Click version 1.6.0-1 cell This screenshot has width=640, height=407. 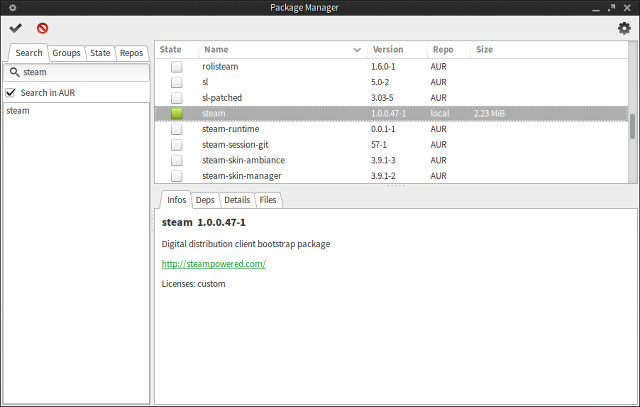383,67
